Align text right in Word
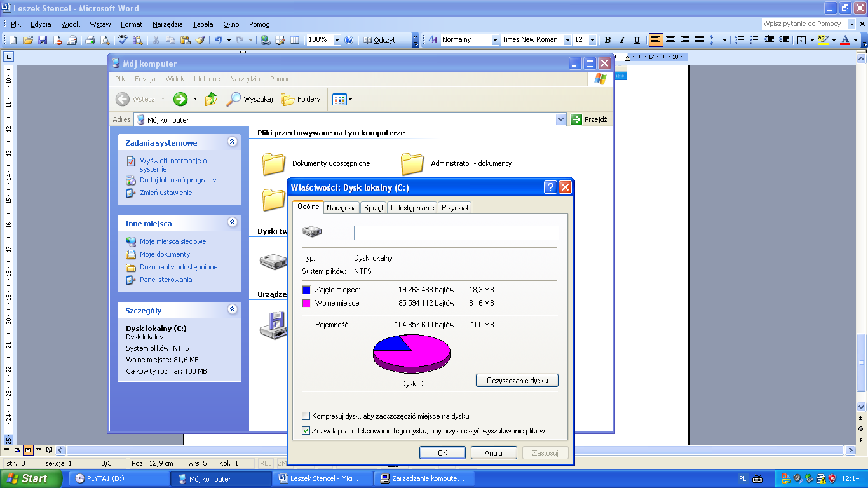 tap(685, 40)
